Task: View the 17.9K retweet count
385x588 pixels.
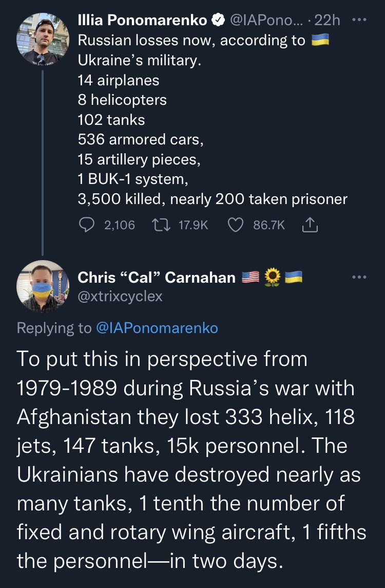Action: coord(192,225)
